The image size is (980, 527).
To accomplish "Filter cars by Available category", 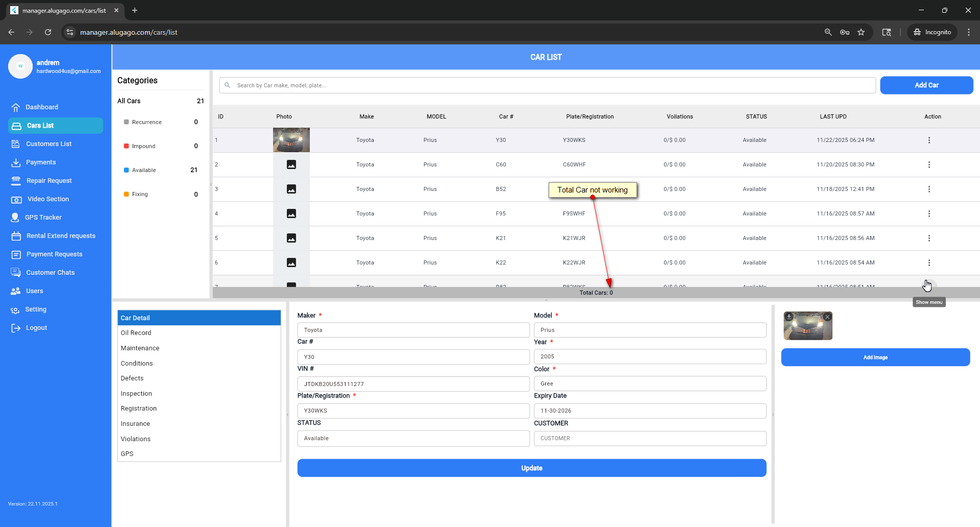I will (144, 171).
